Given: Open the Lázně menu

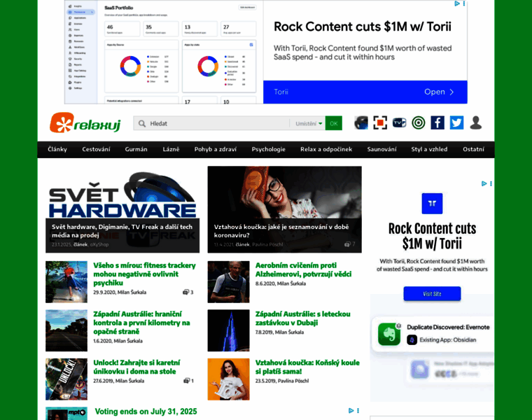Looking at the screenshot, I should [x=171, y=149].
